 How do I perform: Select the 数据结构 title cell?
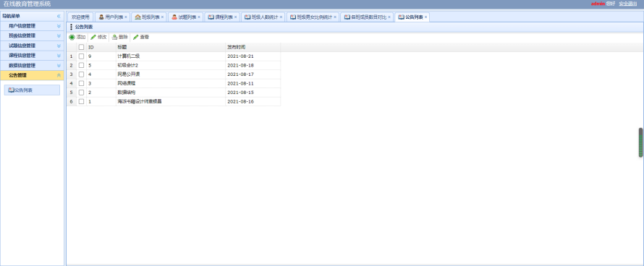[171, 93]
